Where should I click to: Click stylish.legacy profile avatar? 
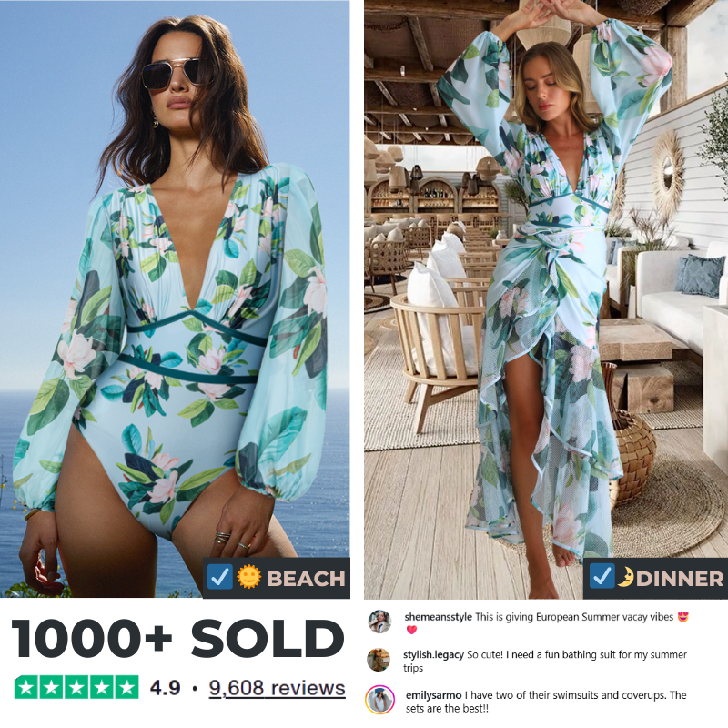pyautogui.click(x=379, y=660)
